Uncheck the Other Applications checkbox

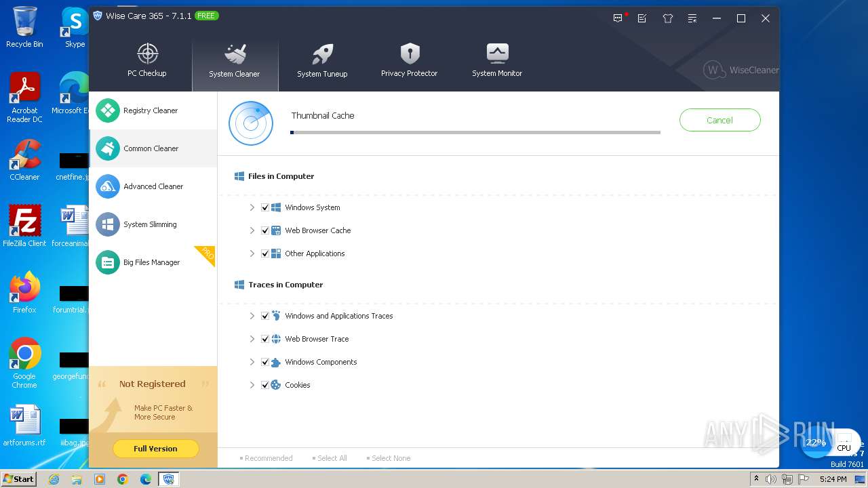(x=265, y=253)
